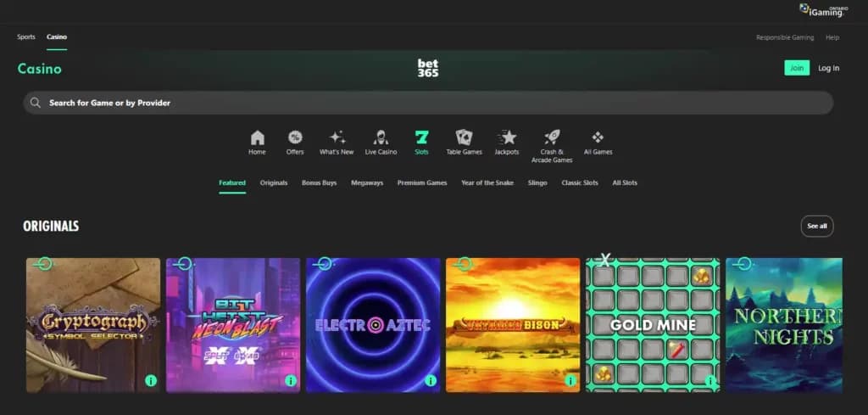Launch the Gold Mine game
This screenshot has height=415, width=868.
pos(654,325)
